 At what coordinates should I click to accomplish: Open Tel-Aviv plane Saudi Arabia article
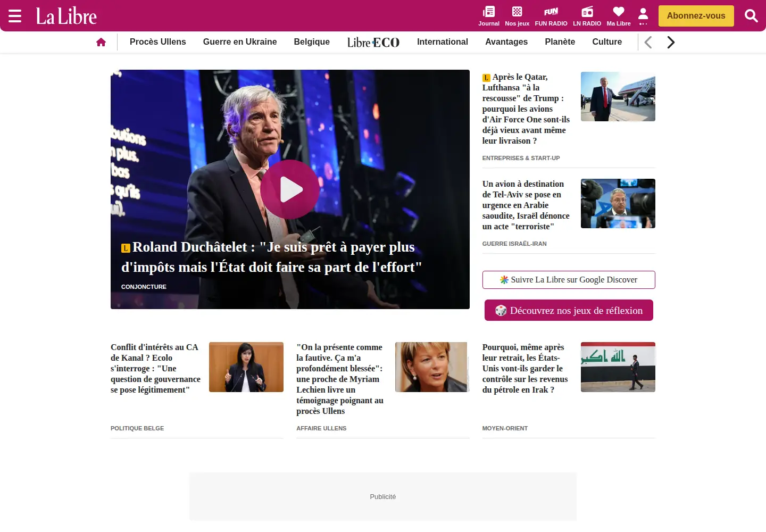(526, 205)
